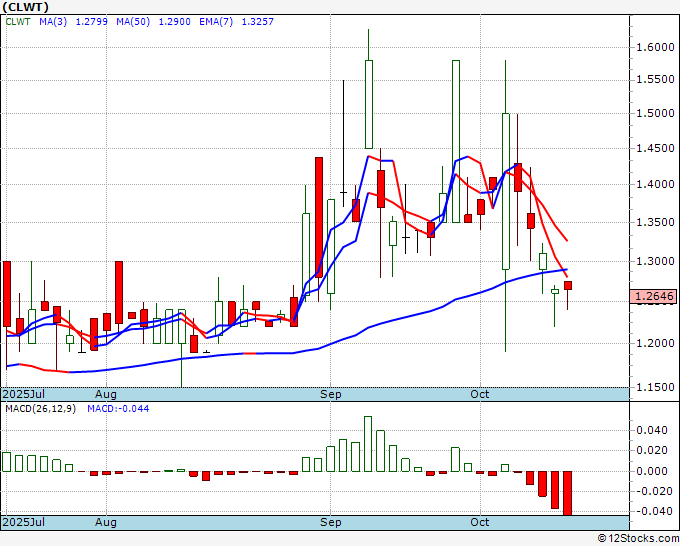Viewport: 680px width, 546px height.
Task: Click the CLWT ticker title
Action: coord(26,7)
